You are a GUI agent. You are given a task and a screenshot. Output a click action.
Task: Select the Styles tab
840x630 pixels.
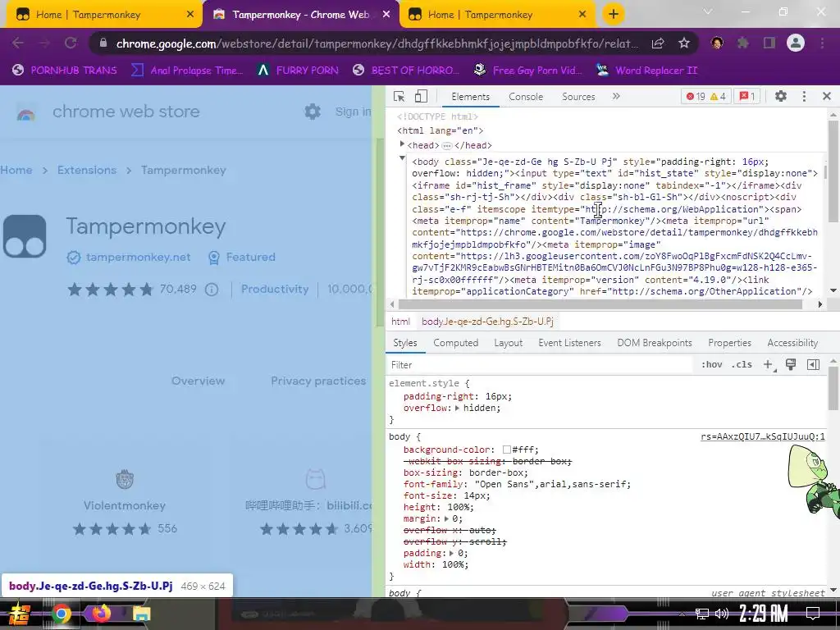[x=405, y=343]
